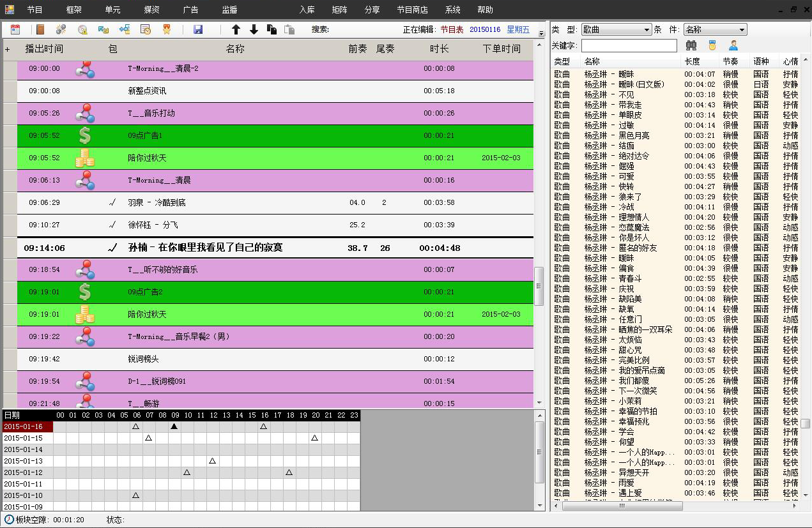Open the 类型 dropdown showing 歌曲

coord(616,29)
